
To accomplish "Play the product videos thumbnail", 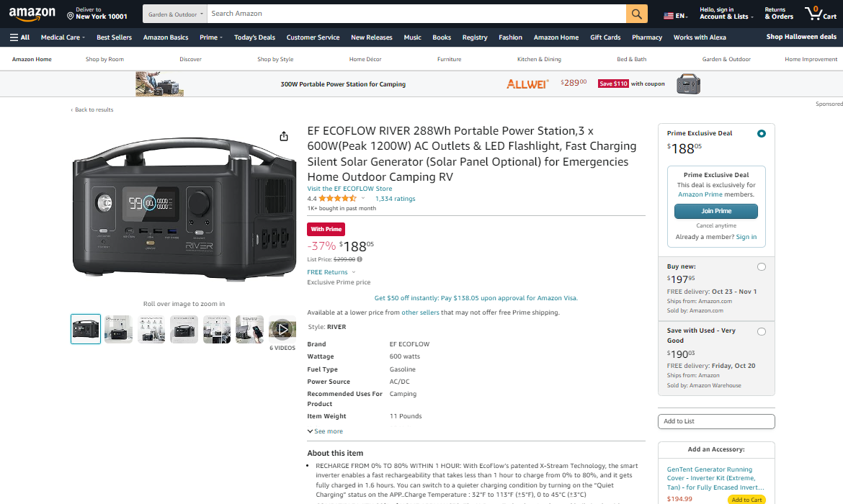I will point(282,329).
